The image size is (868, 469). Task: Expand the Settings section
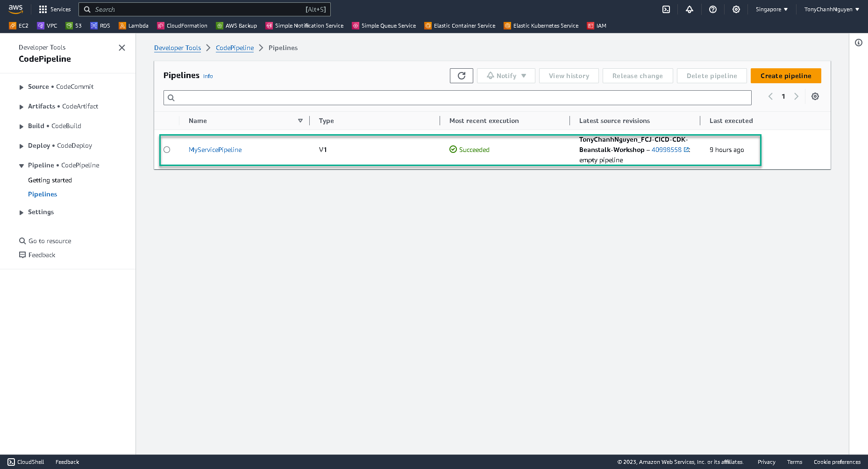(21, 212)
